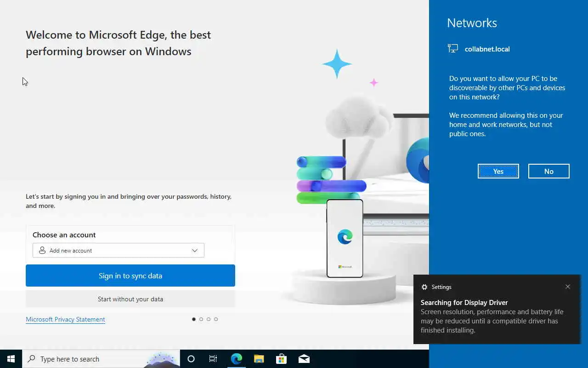Open the Mail app from the taskbar
Viewport: 588px width, 368px height.
pos(304,359)
